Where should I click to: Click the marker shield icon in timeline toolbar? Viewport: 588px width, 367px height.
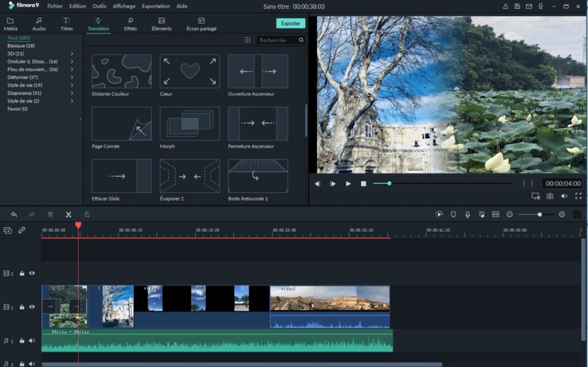[453, 214]
